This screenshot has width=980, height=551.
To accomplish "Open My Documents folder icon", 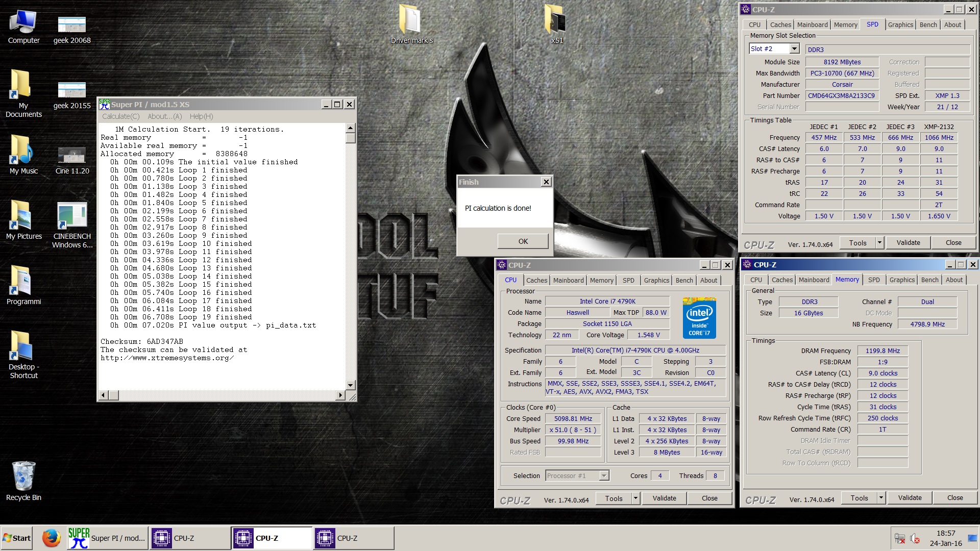I will (x=23, y=93).
